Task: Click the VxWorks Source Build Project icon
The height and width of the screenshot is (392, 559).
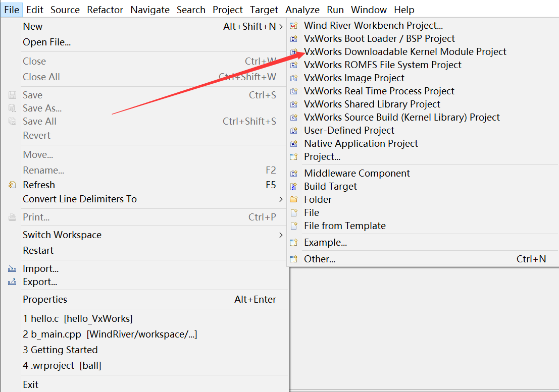Action: pos(293,118)
